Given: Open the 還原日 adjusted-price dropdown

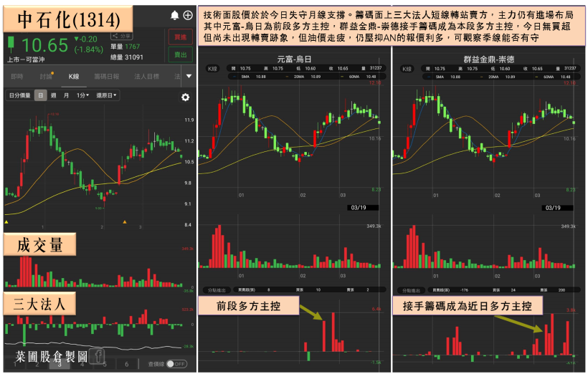Looking at the screenshot, I should 107,95.
